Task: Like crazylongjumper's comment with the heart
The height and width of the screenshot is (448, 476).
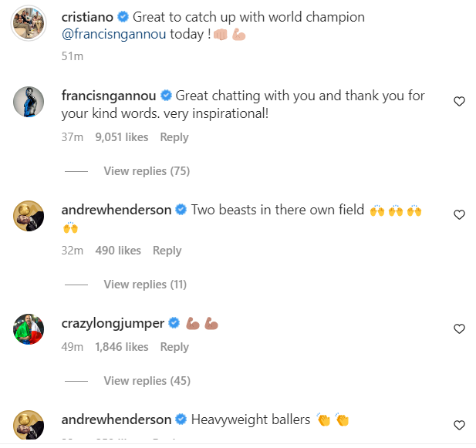Action: [459, 329]
